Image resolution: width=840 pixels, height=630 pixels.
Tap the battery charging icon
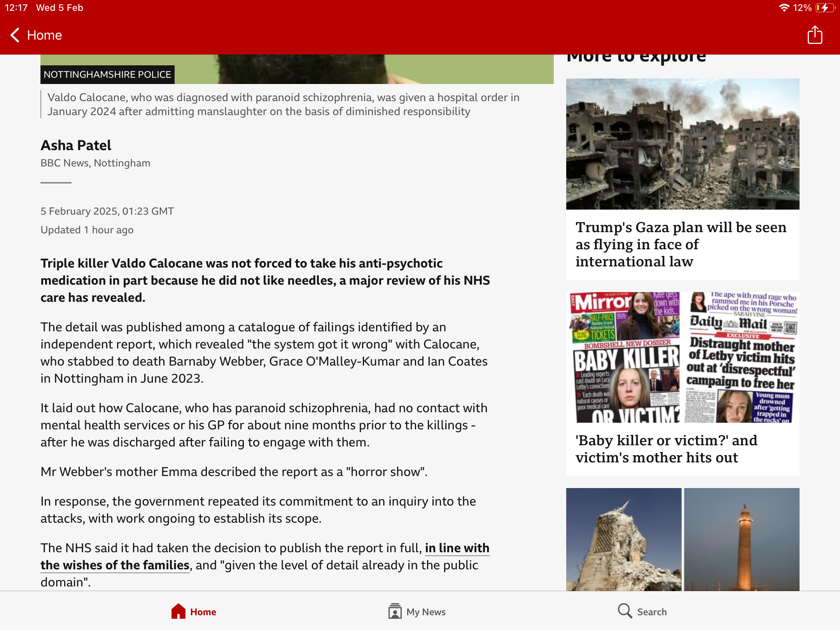click(825, 8)
